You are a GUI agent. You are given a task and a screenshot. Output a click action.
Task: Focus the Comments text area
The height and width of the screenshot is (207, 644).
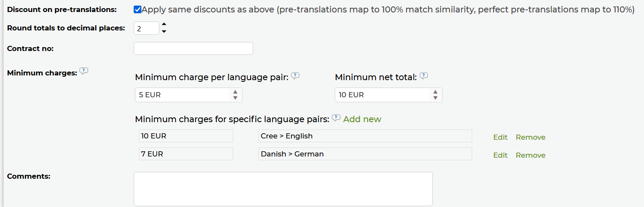(283, 189)
